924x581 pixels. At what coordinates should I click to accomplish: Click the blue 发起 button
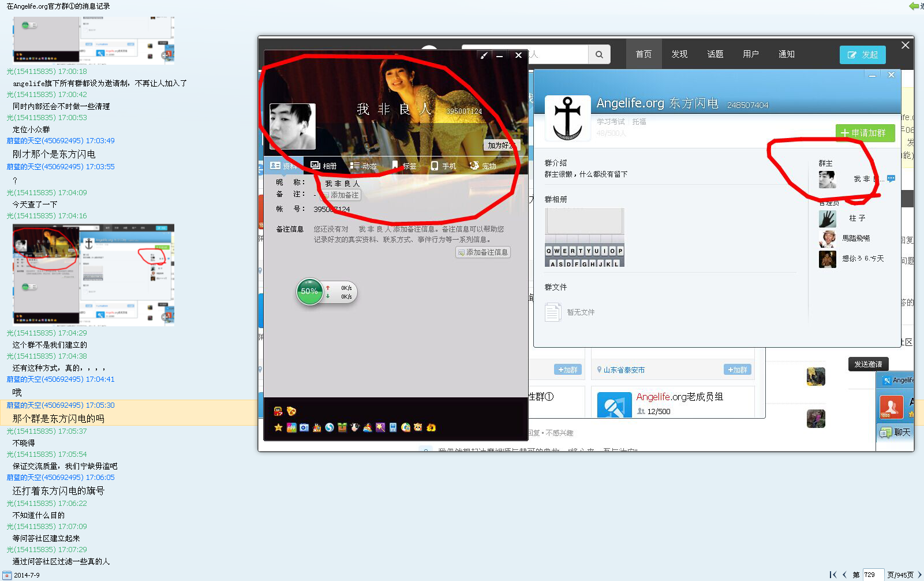pyautogui.click(x=862, y=55)
